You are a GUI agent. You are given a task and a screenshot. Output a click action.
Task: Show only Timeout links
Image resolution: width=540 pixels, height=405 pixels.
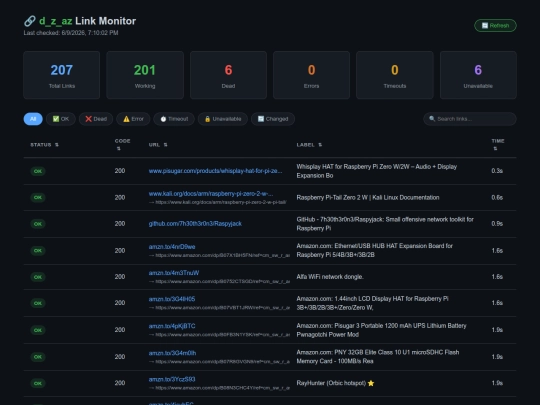174,119
